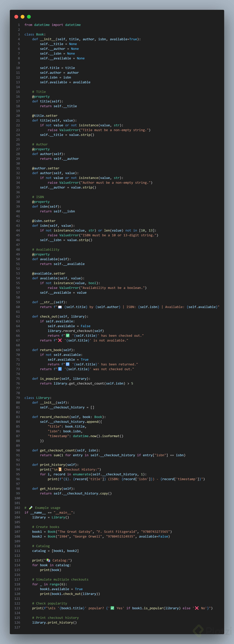
Task: Click the green check emoji before 'Yes'
Action: click(x=112, y=608)
